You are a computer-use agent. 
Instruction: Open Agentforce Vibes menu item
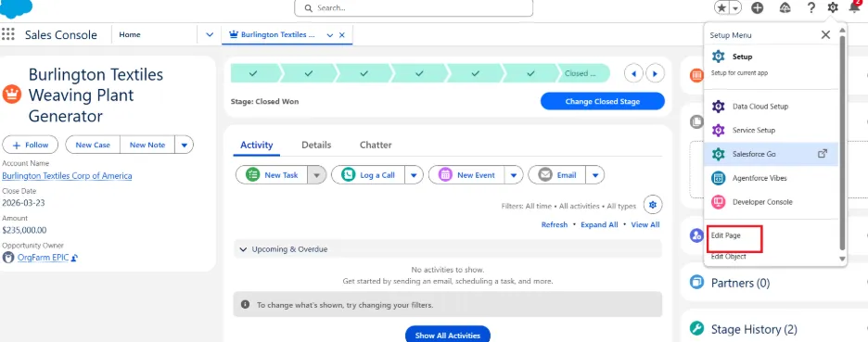coord(772,178)
